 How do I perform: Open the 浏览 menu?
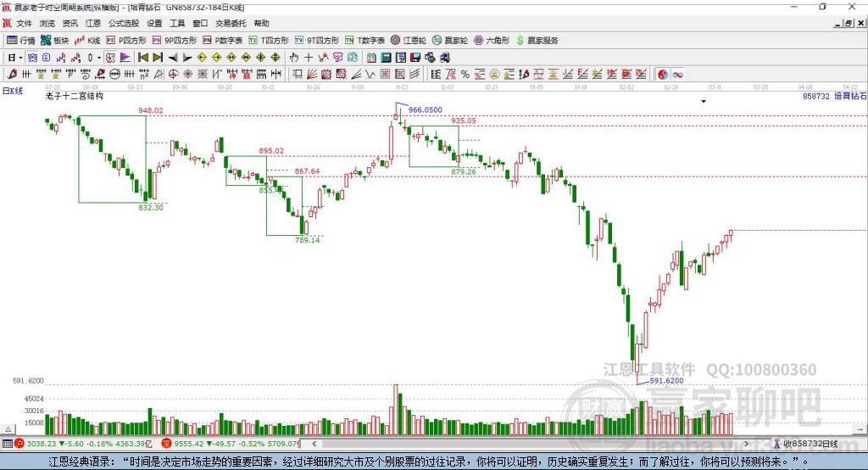point(47,23)
